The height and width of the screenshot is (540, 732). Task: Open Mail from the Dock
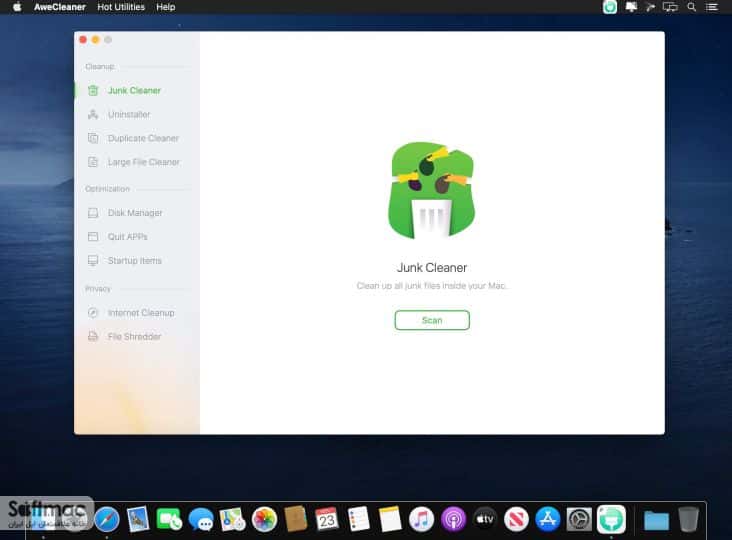pos(138,519)
